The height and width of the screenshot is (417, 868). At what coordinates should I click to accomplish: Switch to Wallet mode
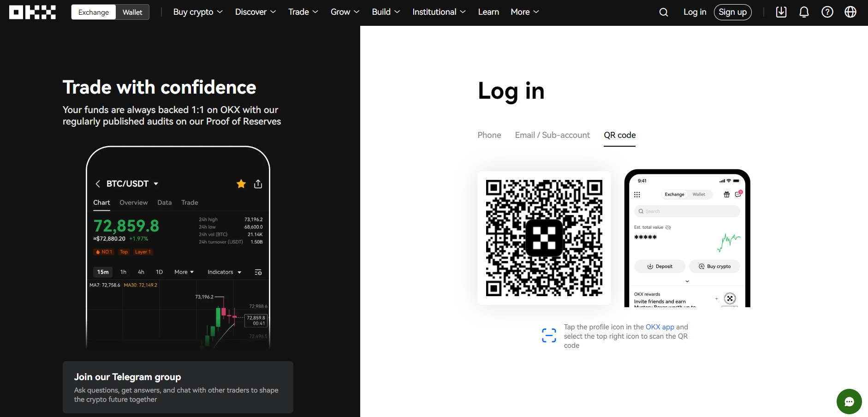pyautogui.click(x=132, y=12)
